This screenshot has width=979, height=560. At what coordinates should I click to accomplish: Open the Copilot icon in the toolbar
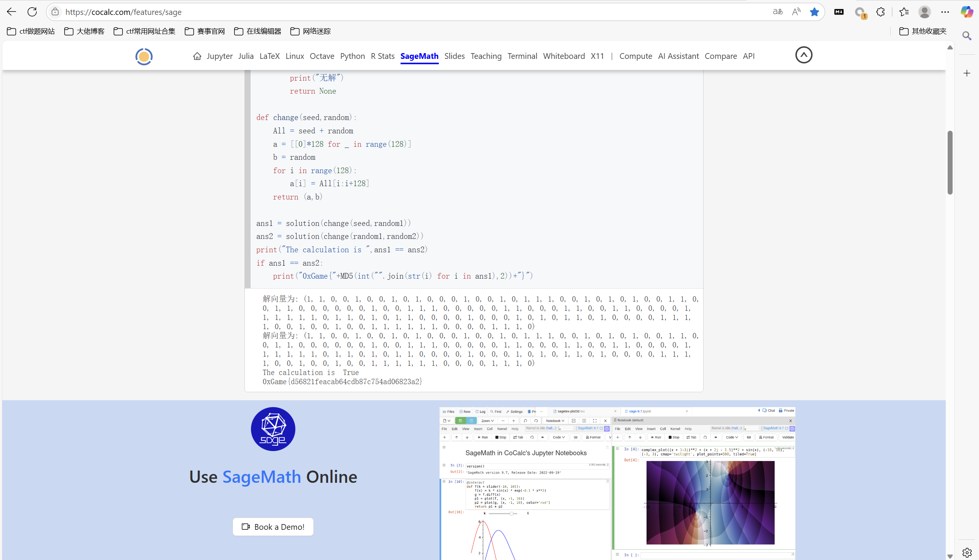click(967, 12)
